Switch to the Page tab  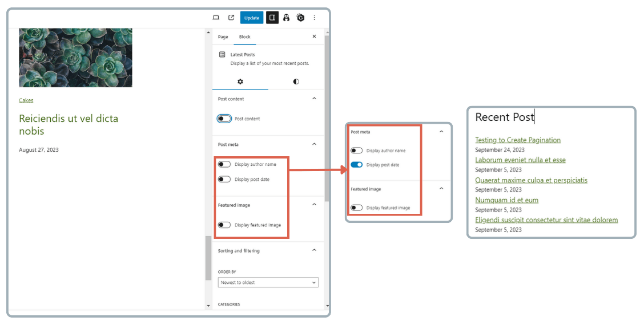(223, 36)
